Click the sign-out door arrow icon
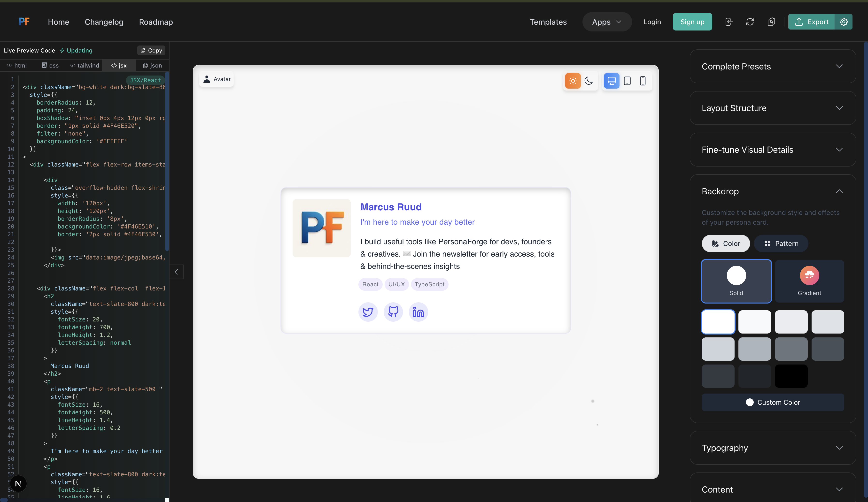Viewport: 868px width, 502px height. pyautogui.click(x=729, y=22)
